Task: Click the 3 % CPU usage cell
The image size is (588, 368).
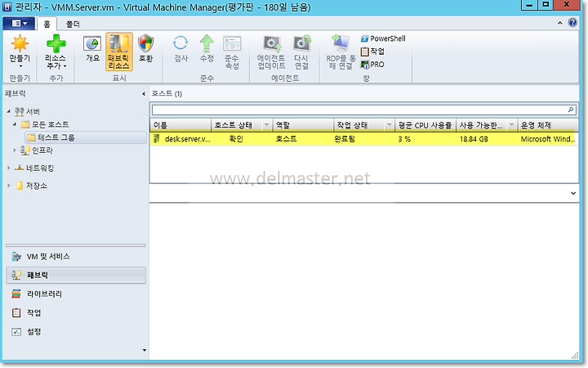Action: (404, 139)
